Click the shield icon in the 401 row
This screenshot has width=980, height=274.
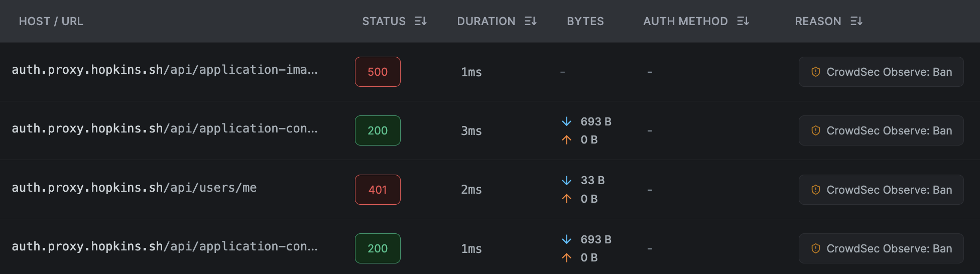coord(816,190)
